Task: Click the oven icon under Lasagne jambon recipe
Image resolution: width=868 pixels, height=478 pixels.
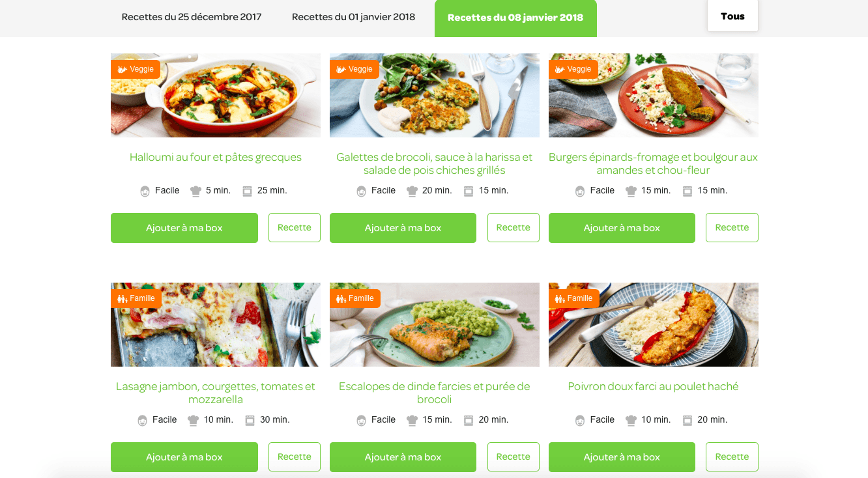Action: [250, 420]
